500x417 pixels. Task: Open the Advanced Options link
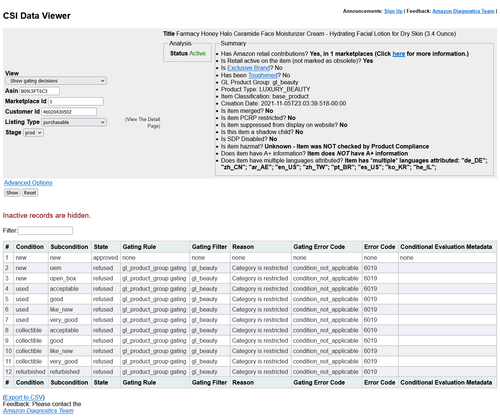pos(28,183)
